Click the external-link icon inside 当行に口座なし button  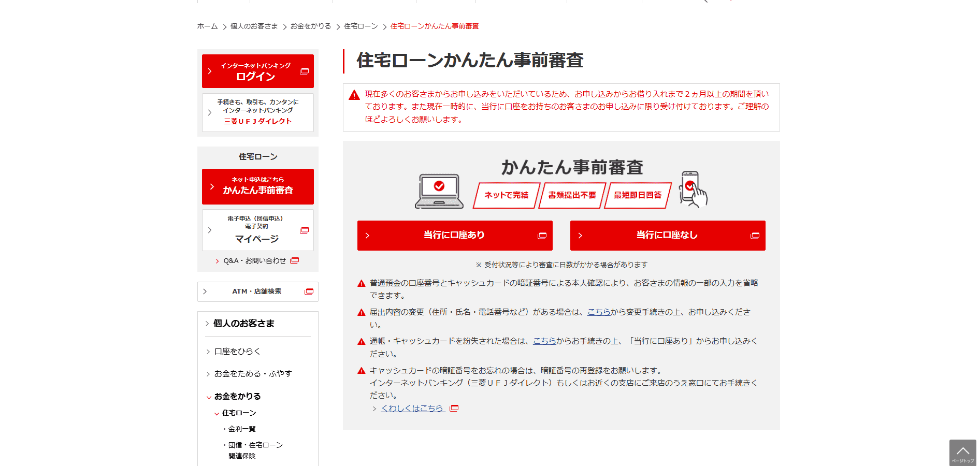[x=755, y=236]
